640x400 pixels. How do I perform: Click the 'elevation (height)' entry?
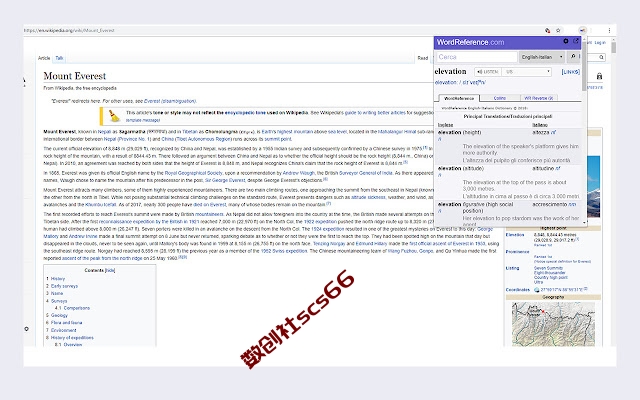coord(459,133)
